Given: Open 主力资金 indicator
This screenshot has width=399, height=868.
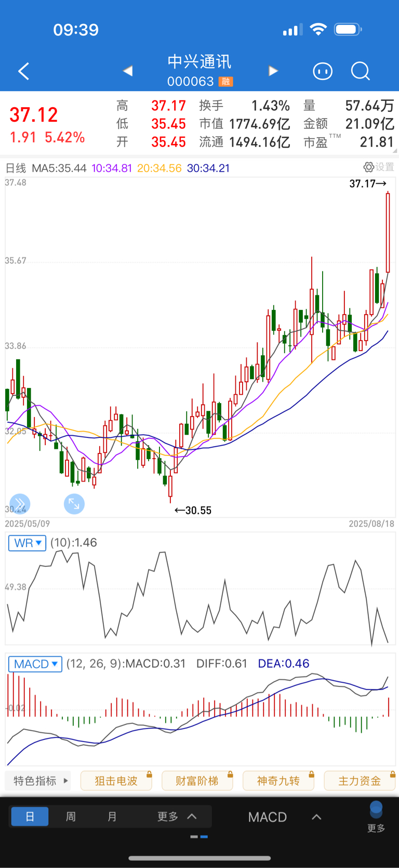Looking at the screenshot, I should (360, 781).
